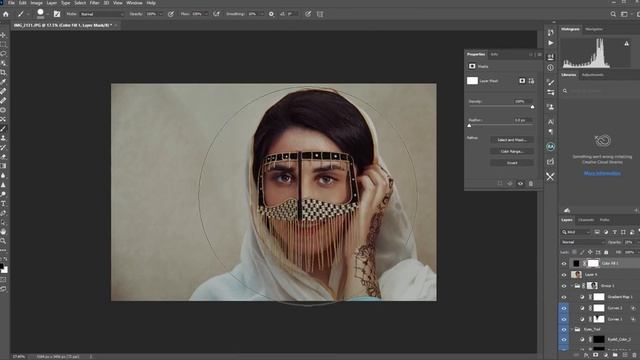The height and width of the screenshot is (360, 640).
Task: Open the layer blend mode dropdown
Action: (582, 242)
